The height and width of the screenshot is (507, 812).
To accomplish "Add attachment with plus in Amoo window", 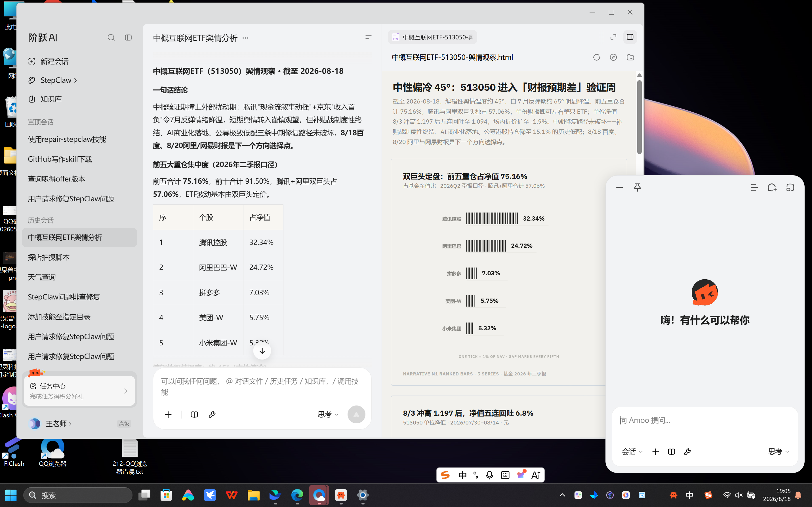I will [655, 452].
